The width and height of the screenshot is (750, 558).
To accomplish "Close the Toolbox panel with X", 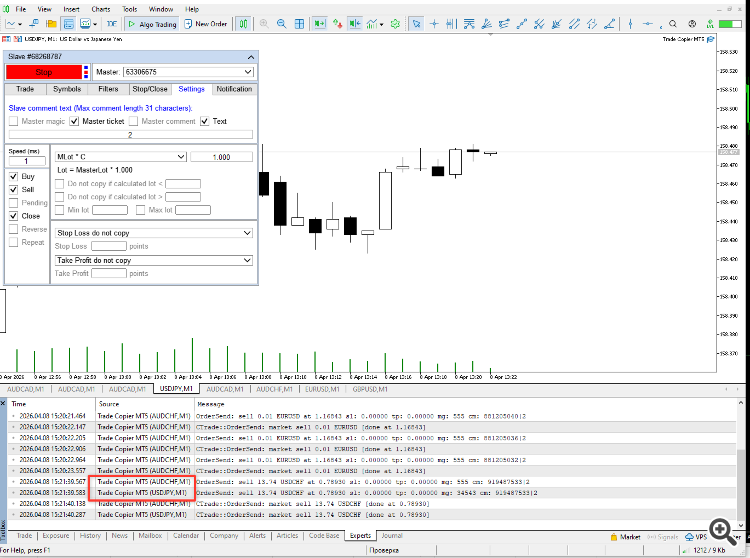I will click(3, 404).
